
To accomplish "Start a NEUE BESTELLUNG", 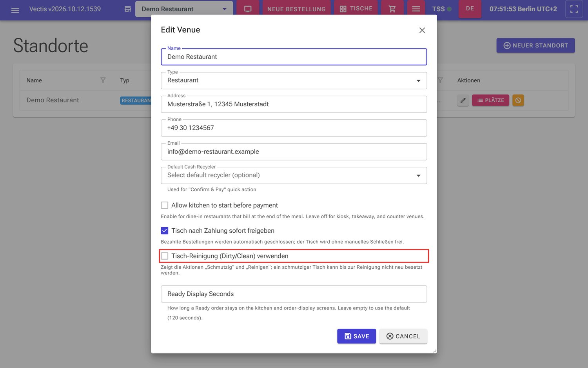I will pos(296,9).
